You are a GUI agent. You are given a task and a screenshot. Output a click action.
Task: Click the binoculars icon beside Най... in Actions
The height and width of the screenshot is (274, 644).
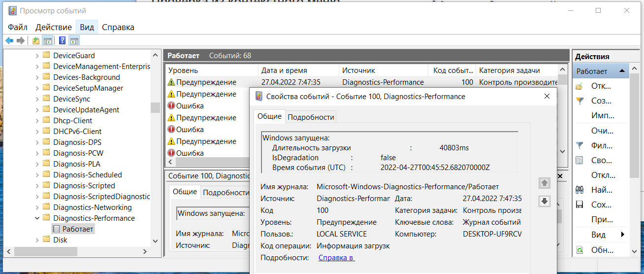tap(580, 190)
